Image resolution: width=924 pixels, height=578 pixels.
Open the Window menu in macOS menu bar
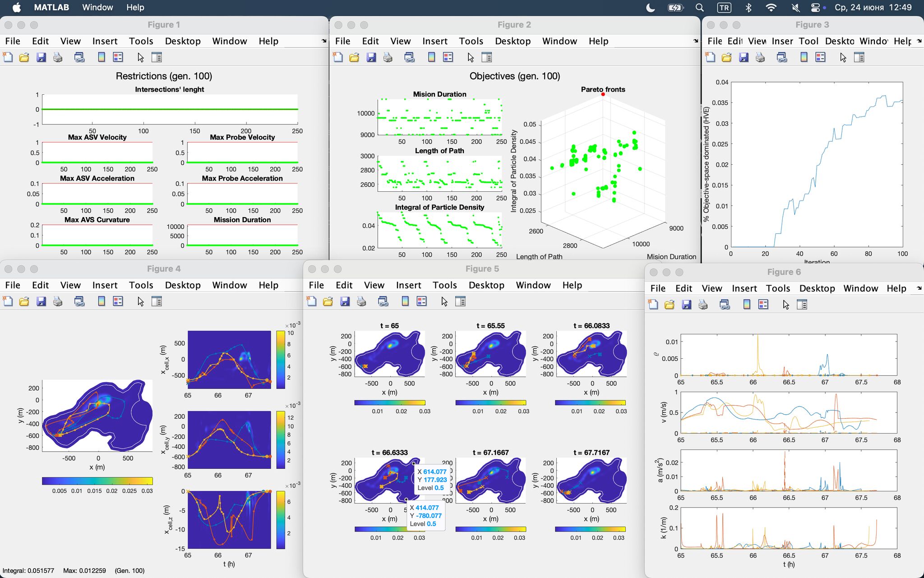(x=97, y=7)
